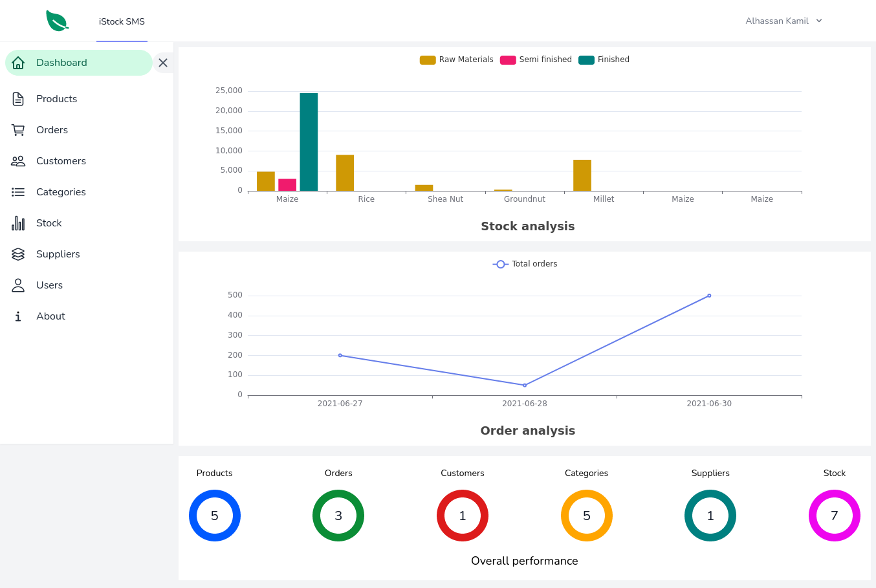Click the Products document icon in sidebar
This screenshot has height=588, width=876.
(18, 99)
